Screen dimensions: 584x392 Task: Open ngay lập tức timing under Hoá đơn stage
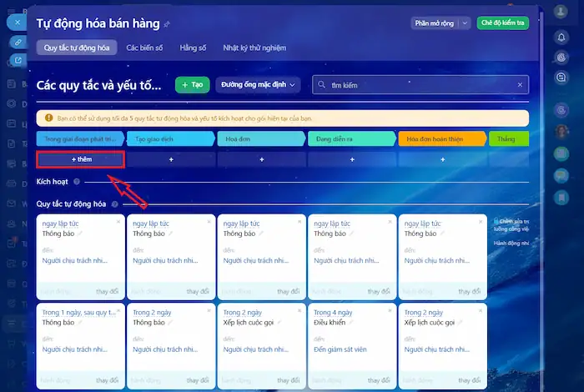point(241,224)
